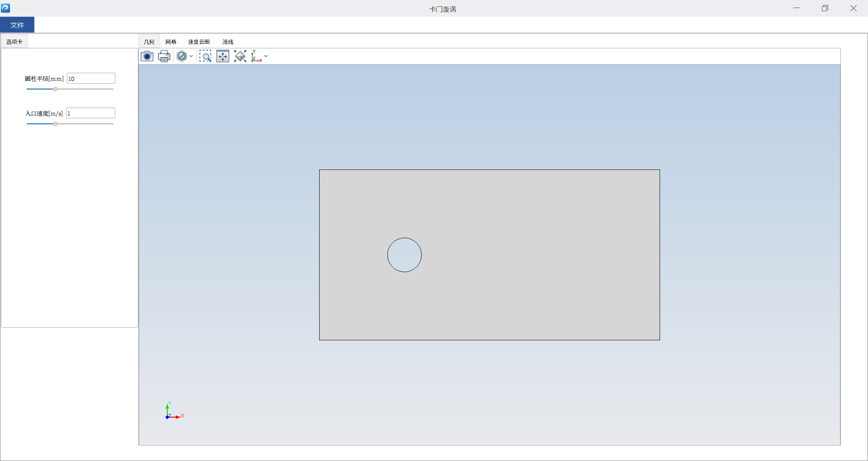868x461 pixels.
Task: Click the 圆柱半径 slider handle
Action: 55,89
